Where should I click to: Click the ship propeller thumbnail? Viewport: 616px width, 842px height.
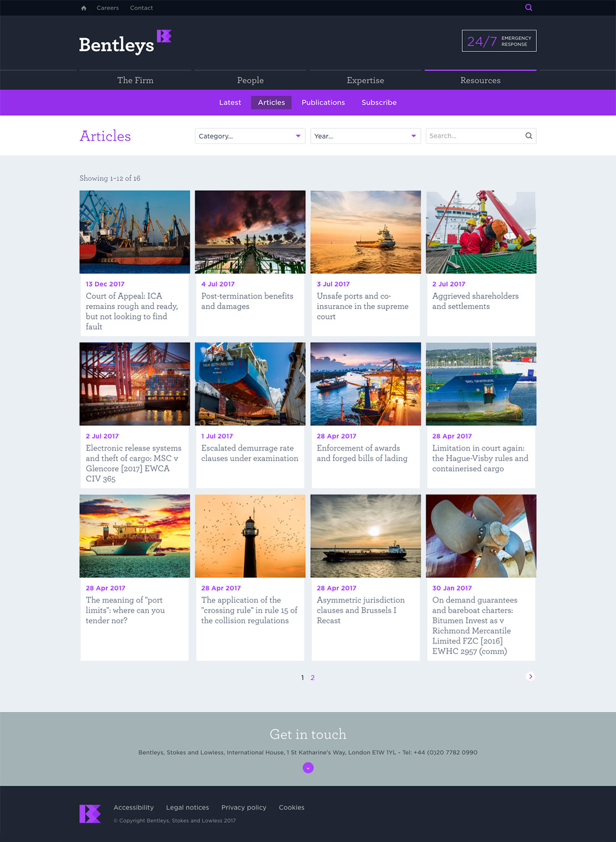coord(481,536)
